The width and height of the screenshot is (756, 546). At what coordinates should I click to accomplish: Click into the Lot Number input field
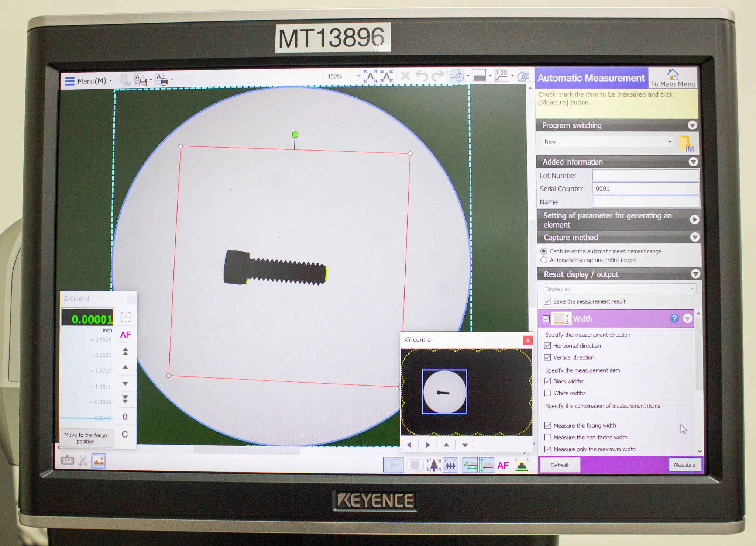point(646,175)
